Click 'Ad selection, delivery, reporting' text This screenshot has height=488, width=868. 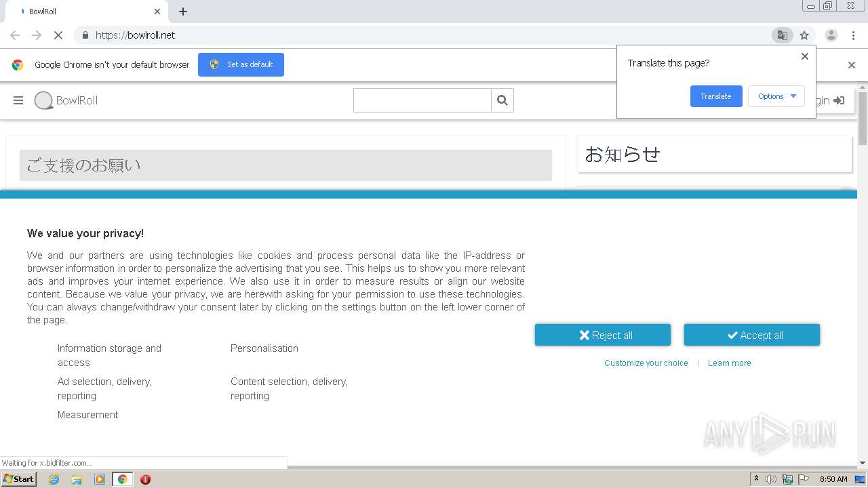(104, 388)
